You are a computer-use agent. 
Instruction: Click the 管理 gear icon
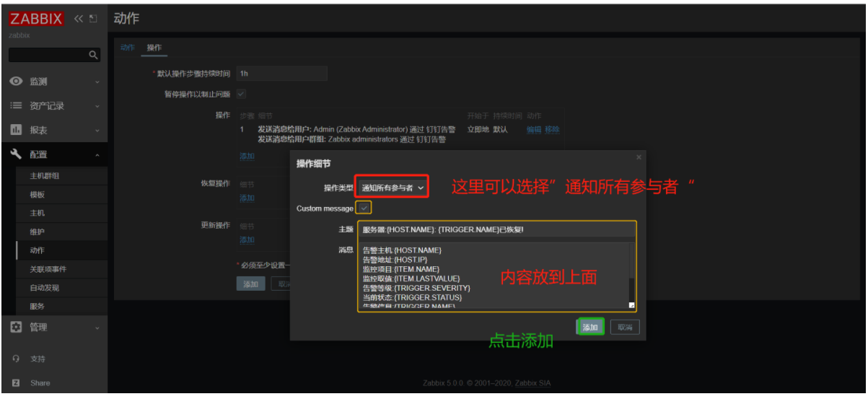coord(16,327)
